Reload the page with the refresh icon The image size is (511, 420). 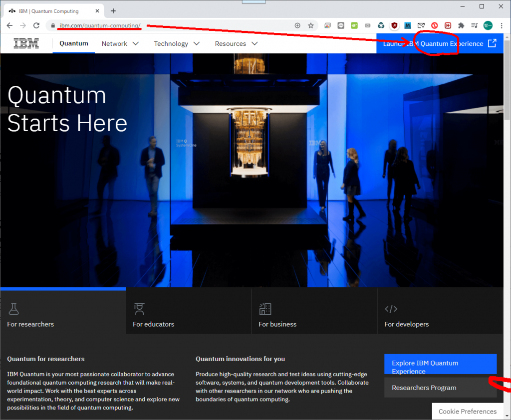tap(36, 25)
